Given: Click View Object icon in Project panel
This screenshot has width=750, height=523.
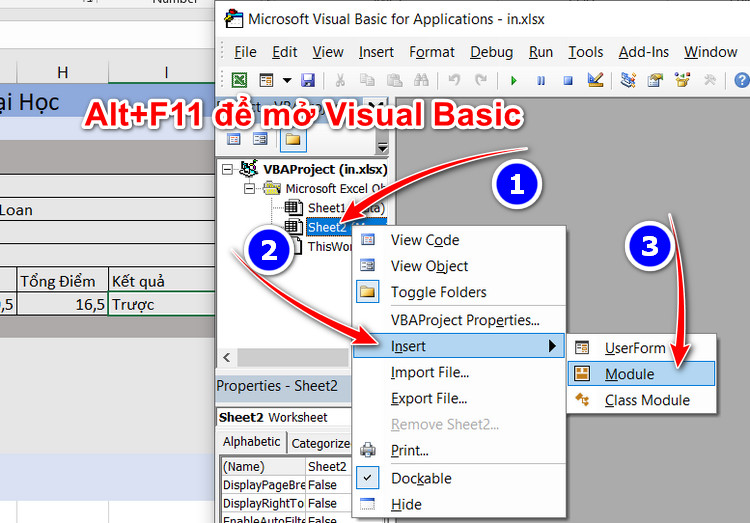Looking at the screenshot, I should (260, 139).
